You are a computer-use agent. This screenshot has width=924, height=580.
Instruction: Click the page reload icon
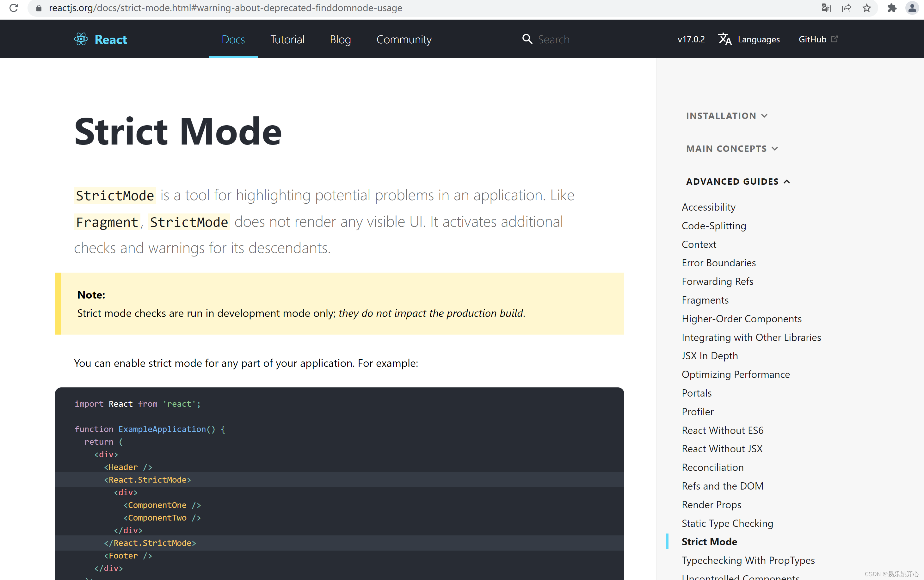click(14, 8)
